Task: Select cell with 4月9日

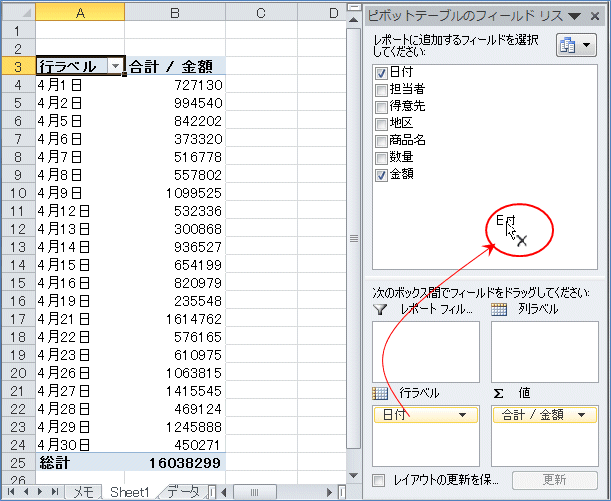Action: click(80, 193)
